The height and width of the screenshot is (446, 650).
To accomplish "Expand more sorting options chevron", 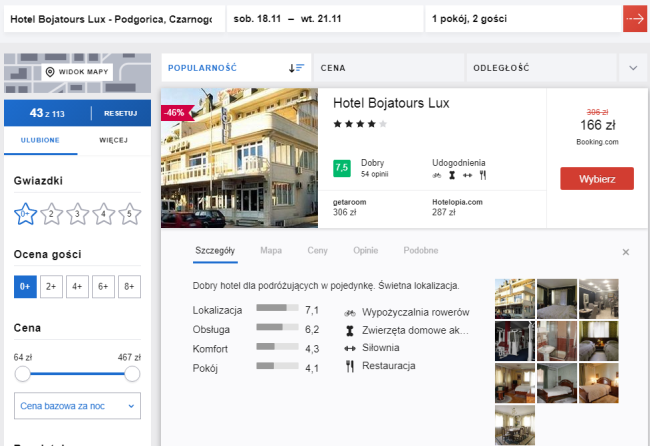I will point(633,68).
